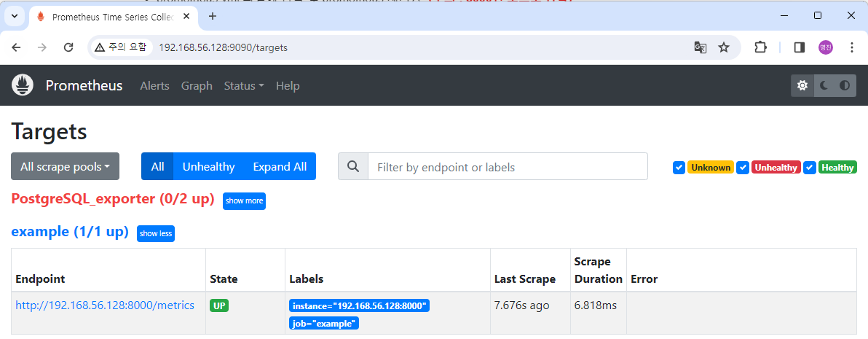
Task: Click the green Healthy badge label
Action: 837,167
